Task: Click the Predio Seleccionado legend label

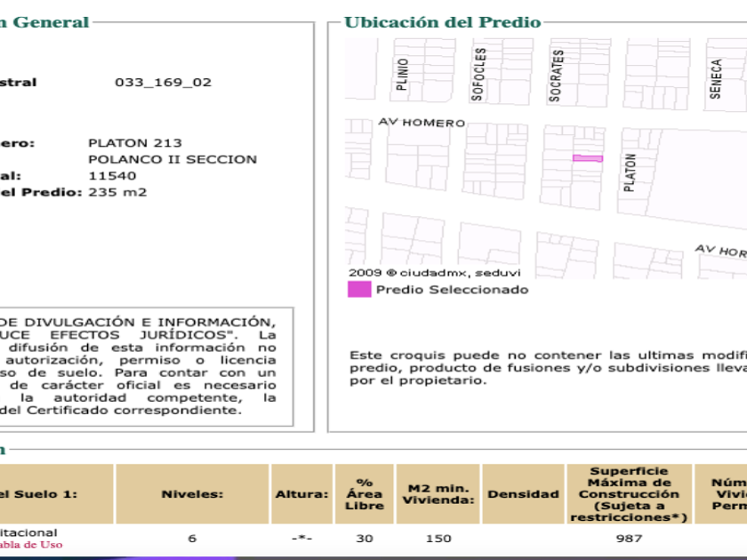Action: tap(452, 290)
